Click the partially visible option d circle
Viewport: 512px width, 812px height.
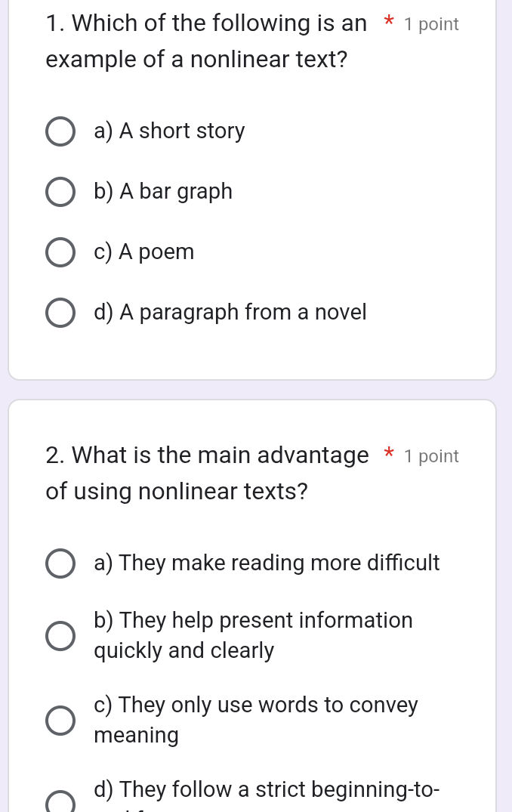tap(60, 802)
